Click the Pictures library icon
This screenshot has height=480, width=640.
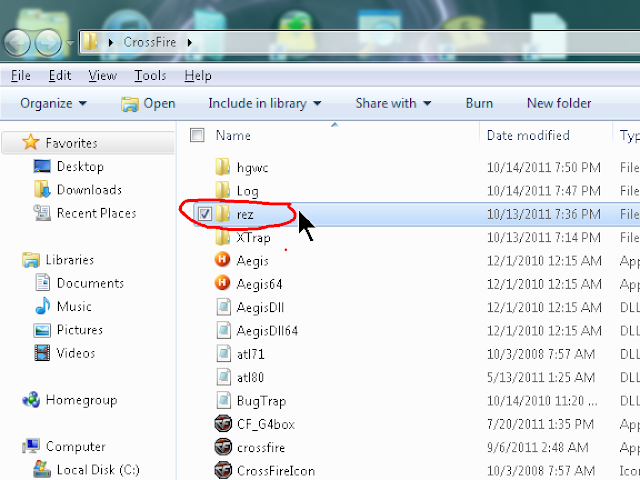click(x=42, y=330)
